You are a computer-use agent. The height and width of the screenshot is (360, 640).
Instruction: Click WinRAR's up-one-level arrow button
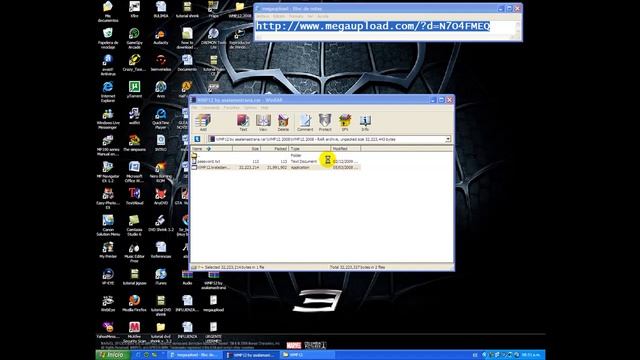point(197,139)
